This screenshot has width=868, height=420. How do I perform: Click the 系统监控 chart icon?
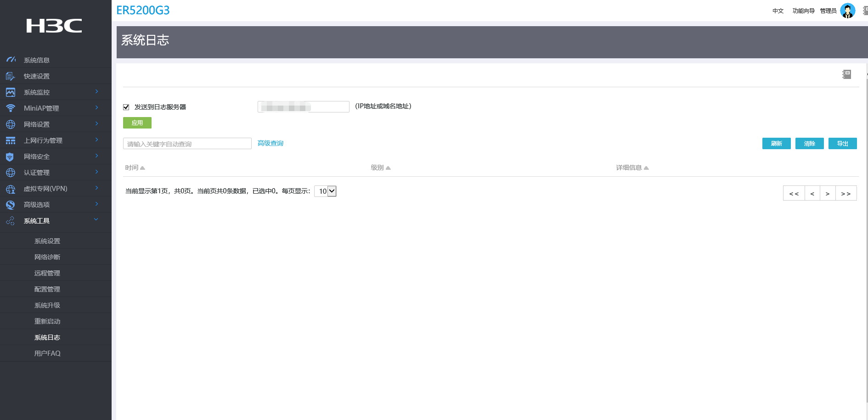coord(11,92)
